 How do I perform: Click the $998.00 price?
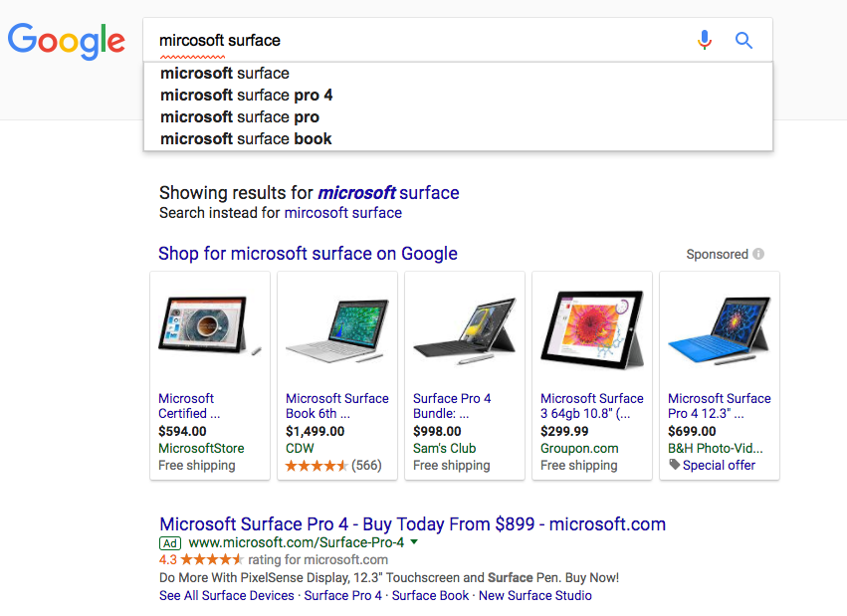pos(437,431)
